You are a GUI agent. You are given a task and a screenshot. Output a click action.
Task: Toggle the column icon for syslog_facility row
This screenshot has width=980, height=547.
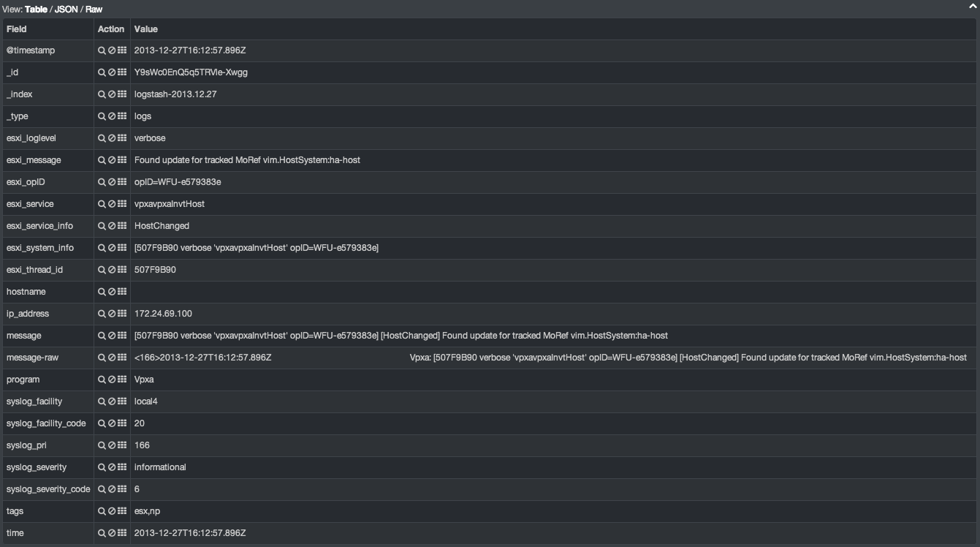pos(122,401)
